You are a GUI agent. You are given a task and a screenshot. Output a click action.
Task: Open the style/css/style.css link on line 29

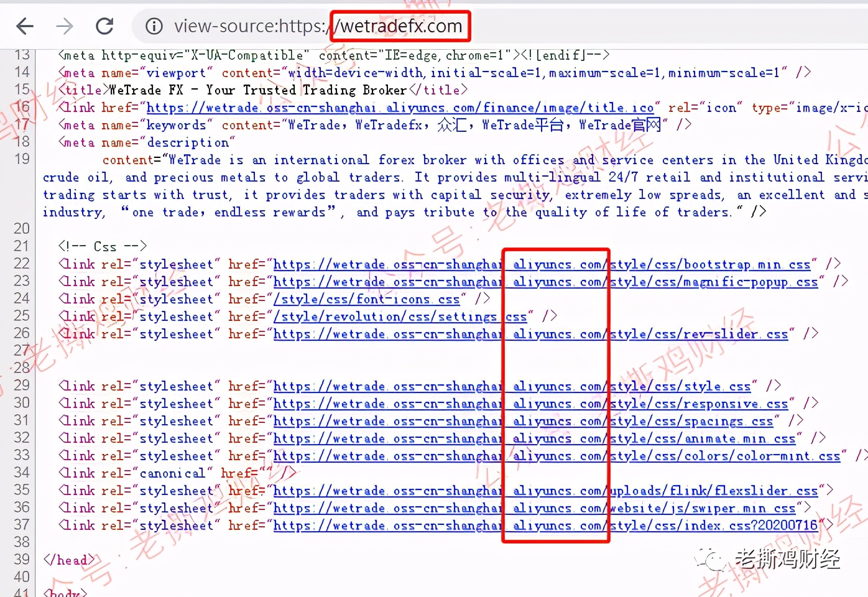point(512,386)
